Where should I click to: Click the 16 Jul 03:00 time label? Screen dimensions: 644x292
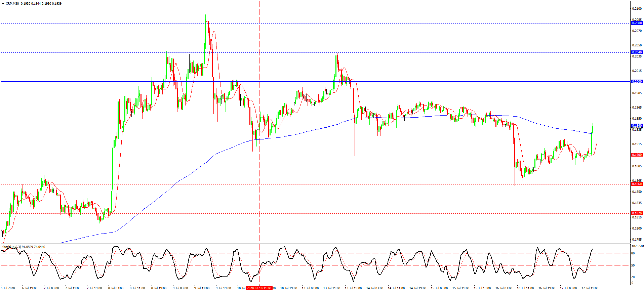(x=504, y=288)
